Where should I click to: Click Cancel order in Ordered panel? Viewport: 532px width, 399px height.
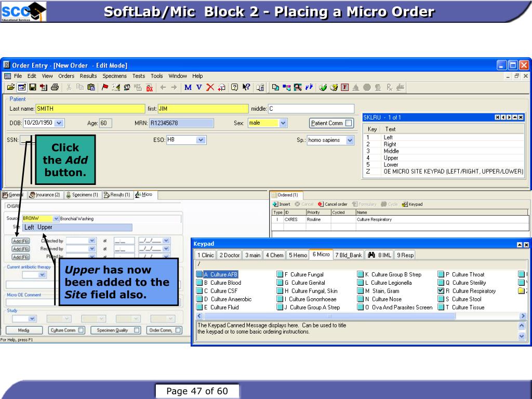click(333, 204)
